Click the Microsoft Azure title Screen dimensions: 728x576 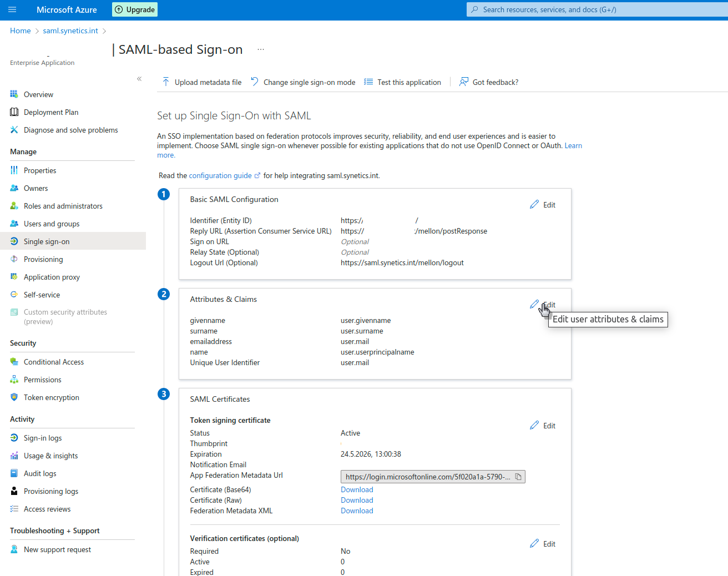click(67, 9)
